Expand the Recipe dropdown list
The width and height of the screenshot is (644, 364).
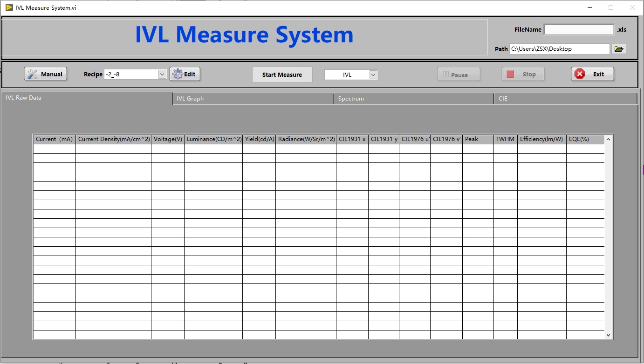(x=162, y=74)
